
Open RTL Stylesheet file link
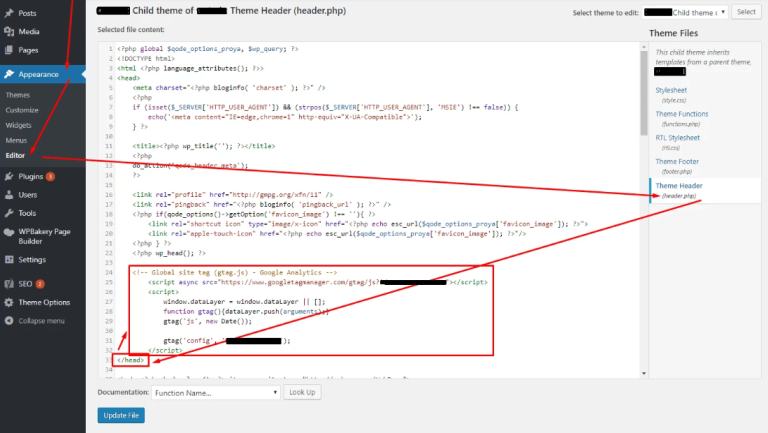click(x=677, y=138)
